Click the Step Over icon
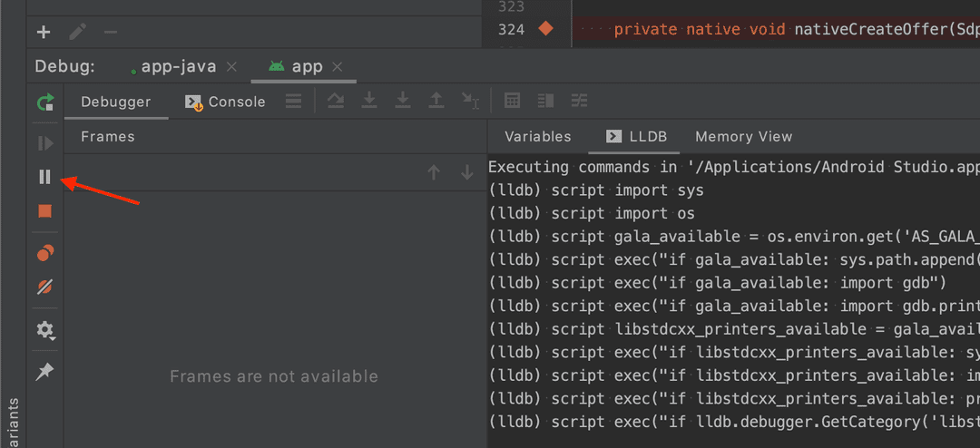The width and height of the screenshot is (980, 448). (337, 101)
